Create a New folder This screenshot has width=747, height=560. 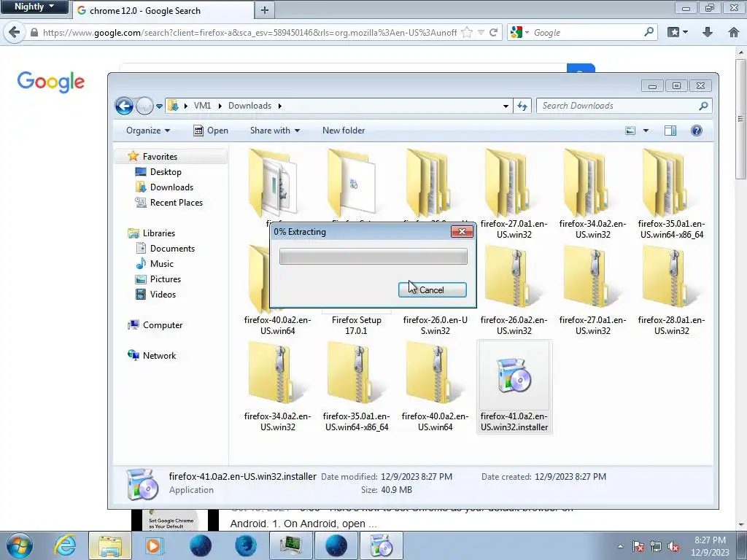(x=344, y=131)
